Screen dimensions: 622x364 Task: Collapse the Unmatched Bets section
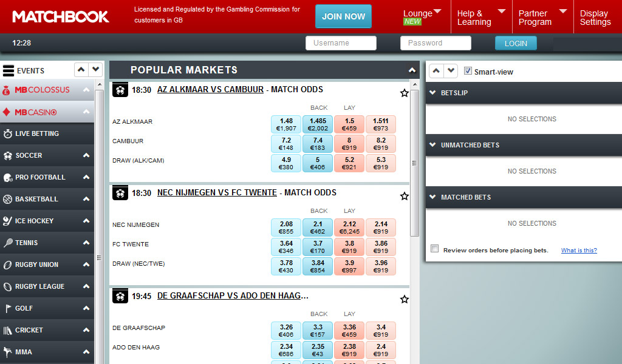(432, 145)
